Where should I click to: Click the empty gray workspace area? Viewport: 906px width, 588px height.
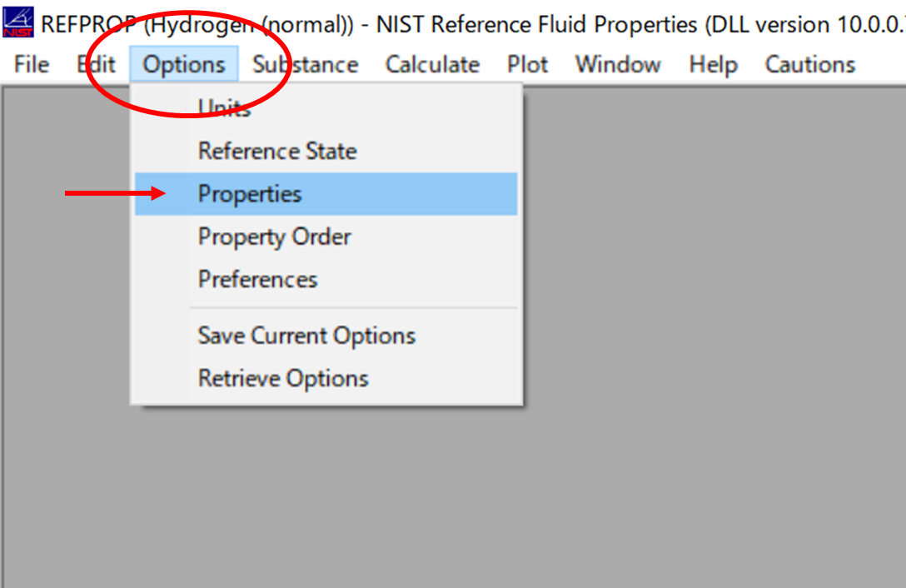click(x=708, y=333)
